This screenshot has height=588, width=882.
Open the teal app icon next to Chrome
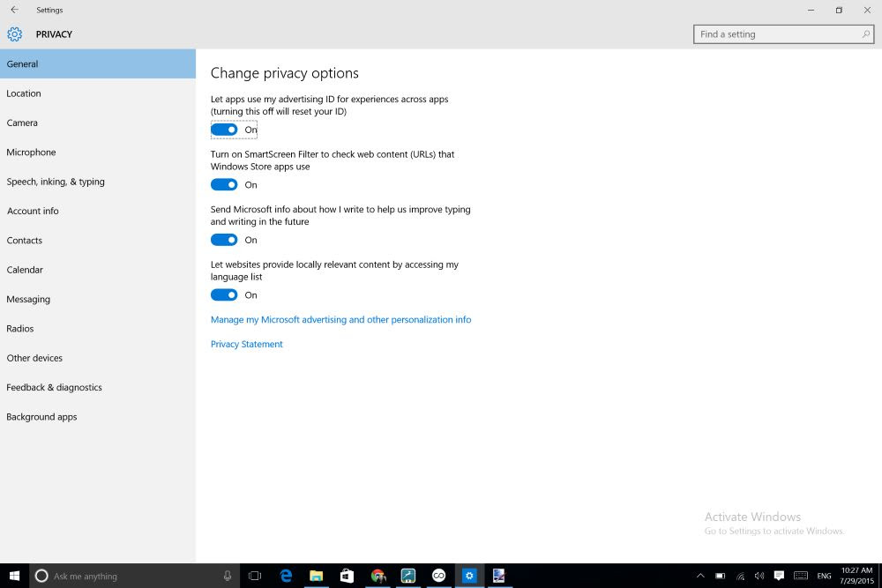(407, 576)
